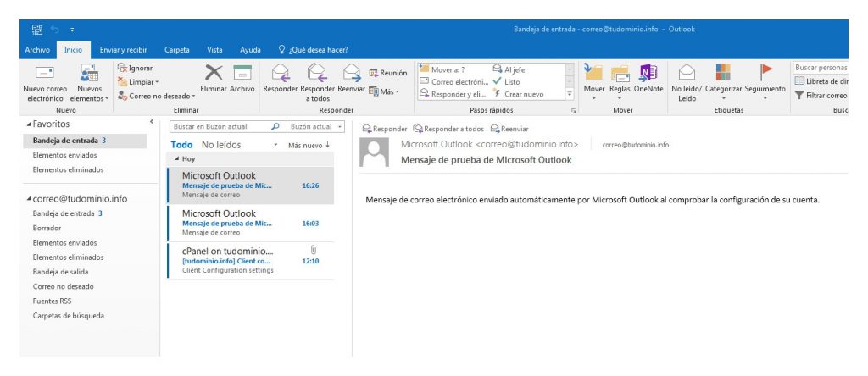Switch to the Enviar y recibir tab
Viewport: 868px width, 376px height.
pos(124,50)
